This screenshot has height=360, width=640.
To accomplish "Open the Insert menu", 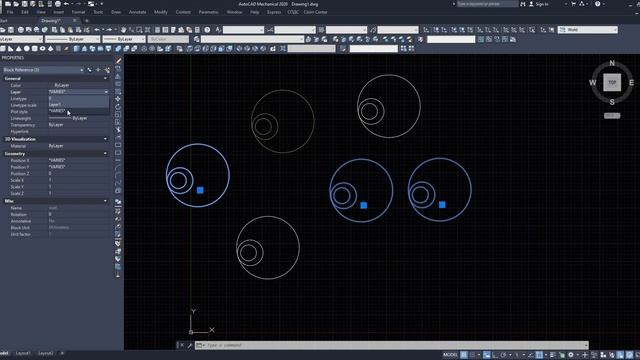I will pyautogui.click(x=58, y=12).
